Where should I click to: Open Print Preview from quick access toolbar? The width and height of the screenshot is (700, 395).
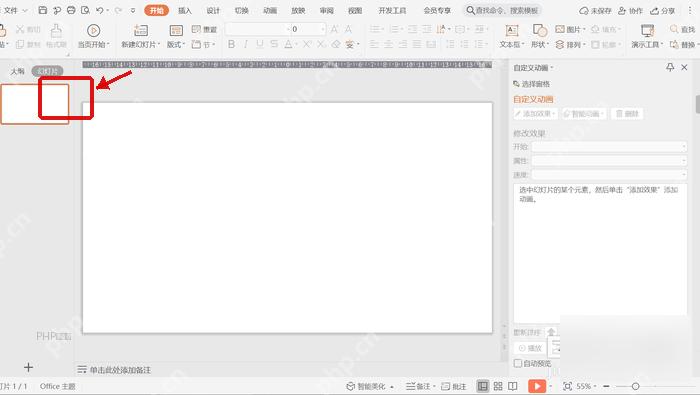pyautogui.click(x=85, y=10)
